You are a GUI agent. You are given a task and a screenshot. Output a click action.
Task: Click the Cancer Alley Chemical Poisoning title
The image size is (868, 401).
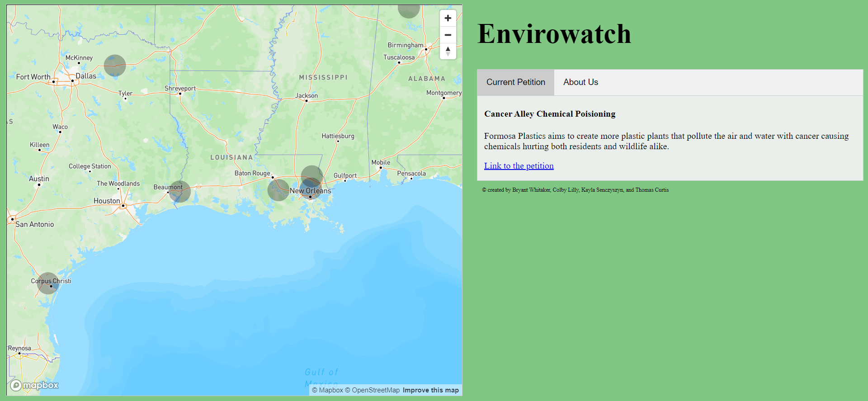tap(550, 114)
